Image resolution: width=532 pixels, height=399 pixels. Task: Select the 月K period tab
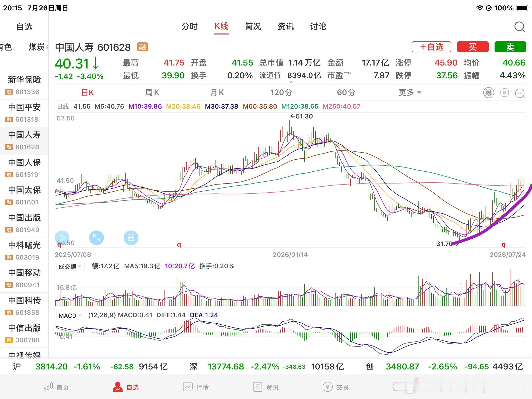[217, 92]
